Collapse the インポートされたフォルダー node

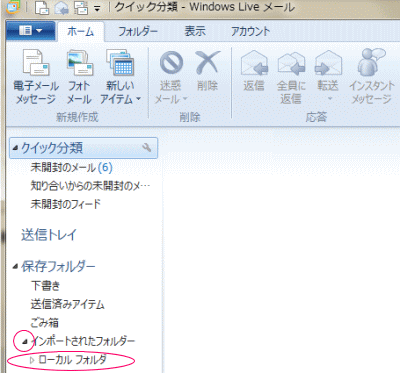[x=24, y=341]
